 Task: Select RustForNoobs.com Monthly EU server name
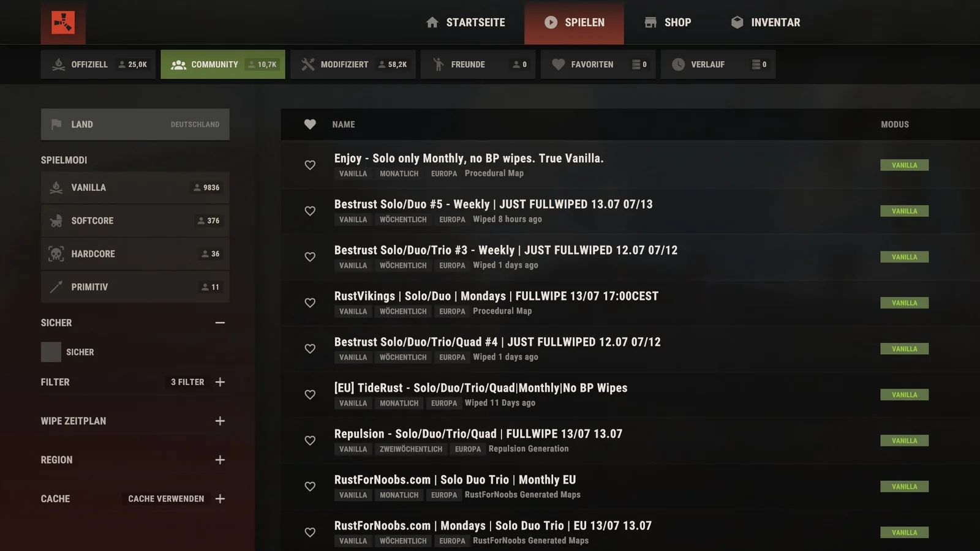(x=455, y=479)
